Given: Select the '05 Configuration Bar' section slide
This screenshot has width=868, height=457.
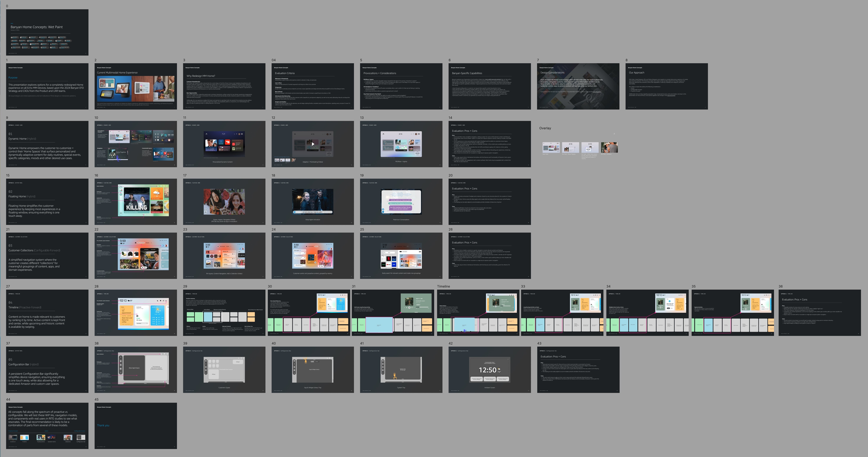Looking at the screenshot, I should [47, 370].
